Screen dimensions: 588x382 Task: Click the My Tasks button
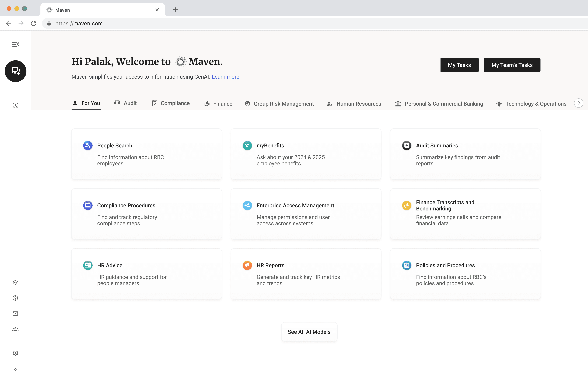[x=459, y=65]
